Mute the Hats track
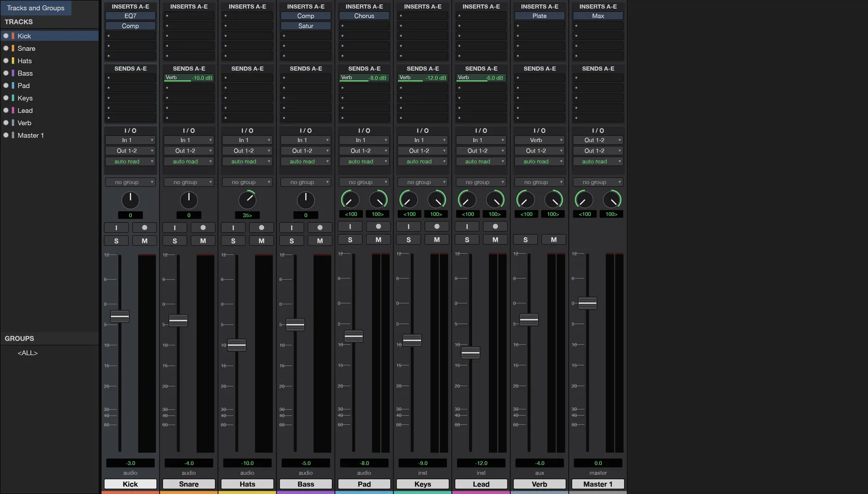Screen dimensions: 868x494 coord(261,241)
